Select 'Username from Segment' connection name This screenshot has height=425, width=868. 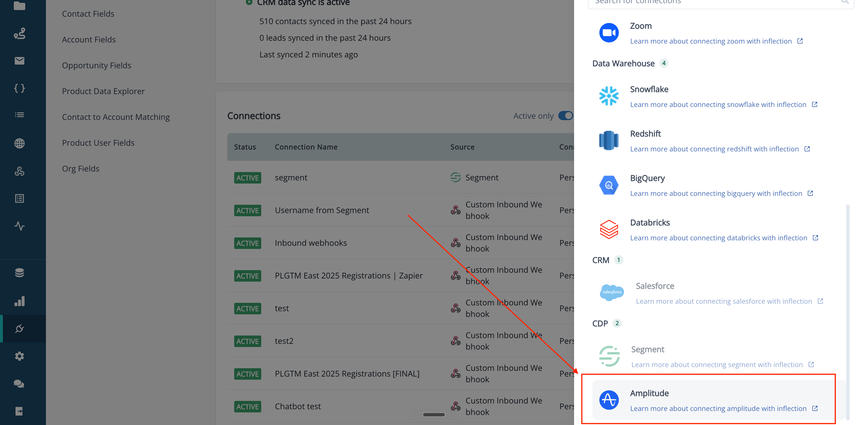tap(322, 210)
